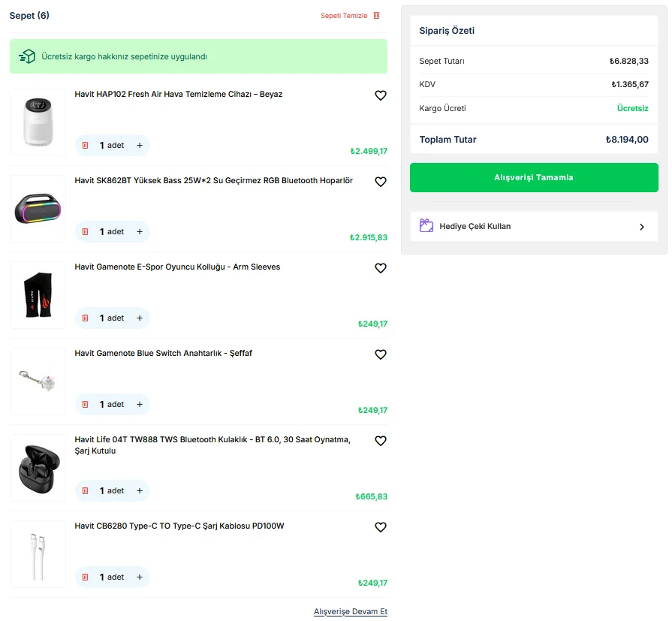The image size is (672, 621).
Task: Click the Toplam Tutar ₺8.194,00 value
Action: (x=626, y=139)
